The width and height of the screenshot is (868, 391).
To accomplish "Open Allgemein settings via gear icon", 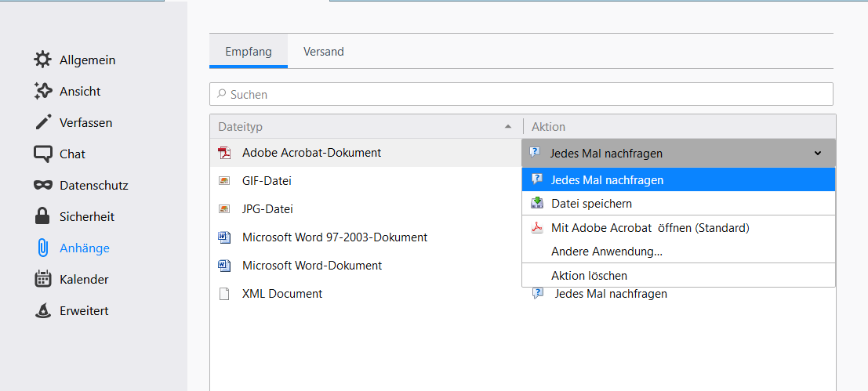I will pos(42,60).
